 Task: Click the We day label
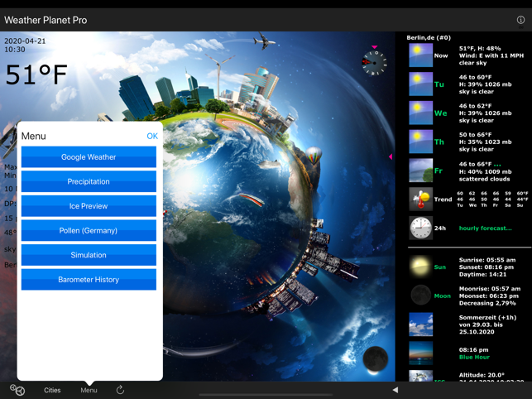[x=440, y=113]
